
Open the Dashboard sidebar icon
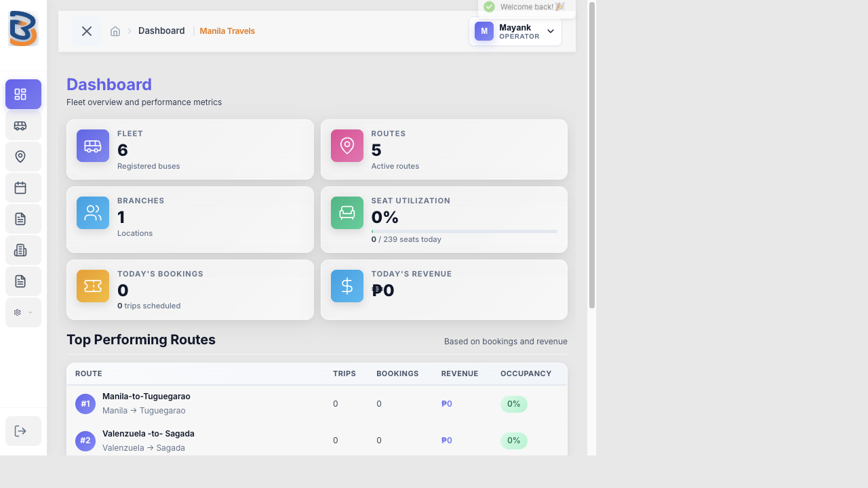click(x=23, y=94)
